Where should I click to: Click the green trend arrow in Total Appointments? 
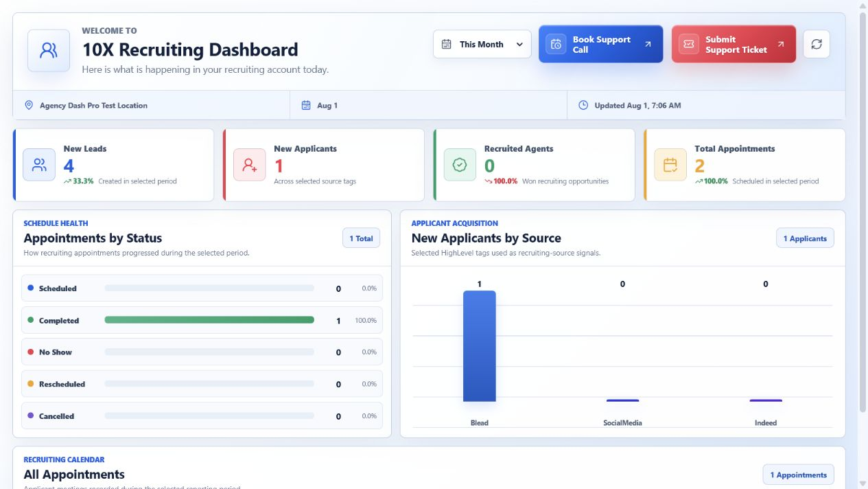(x=699, y=181)
